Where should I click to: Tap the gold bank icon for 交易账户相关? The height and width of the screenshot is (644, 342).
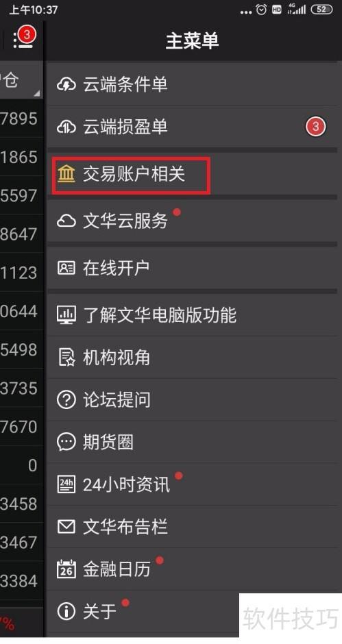(66, 175)
